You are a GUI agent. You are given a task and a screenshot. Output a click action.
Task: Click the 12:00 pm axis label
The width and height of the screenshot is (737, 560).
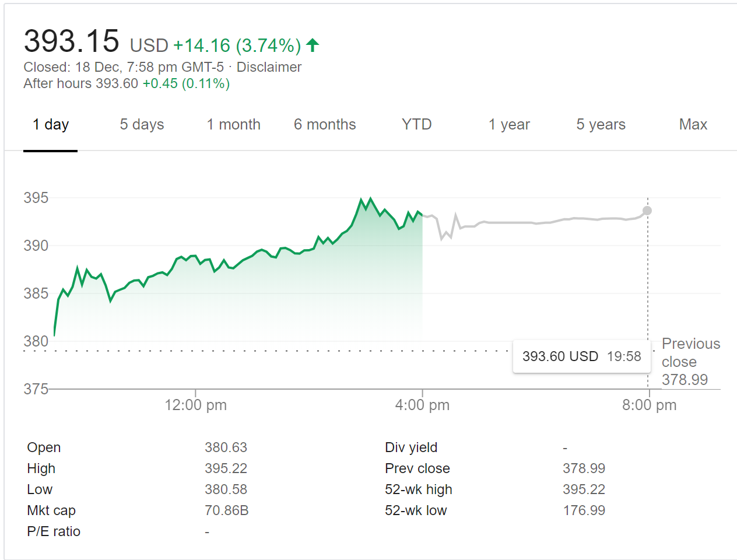[195, 405]
